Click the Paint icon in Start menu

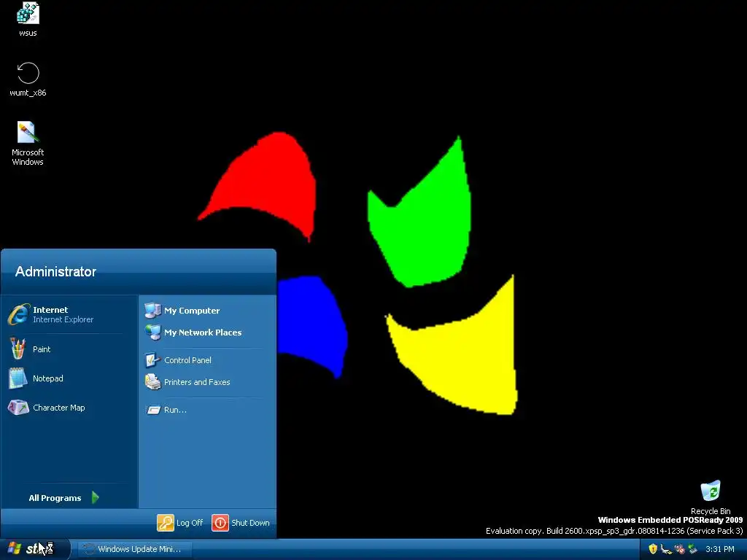pyautogui.click(x=18, y=349)
